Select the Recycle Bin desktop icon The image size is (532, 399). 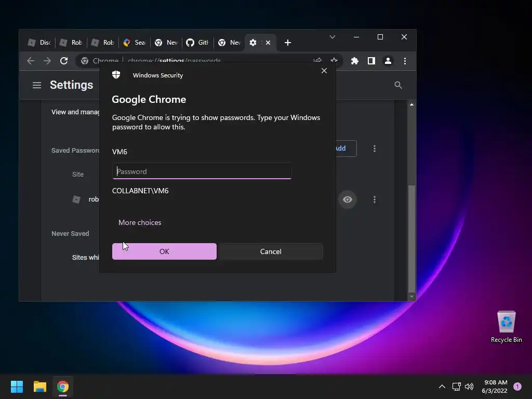point(506,327)
